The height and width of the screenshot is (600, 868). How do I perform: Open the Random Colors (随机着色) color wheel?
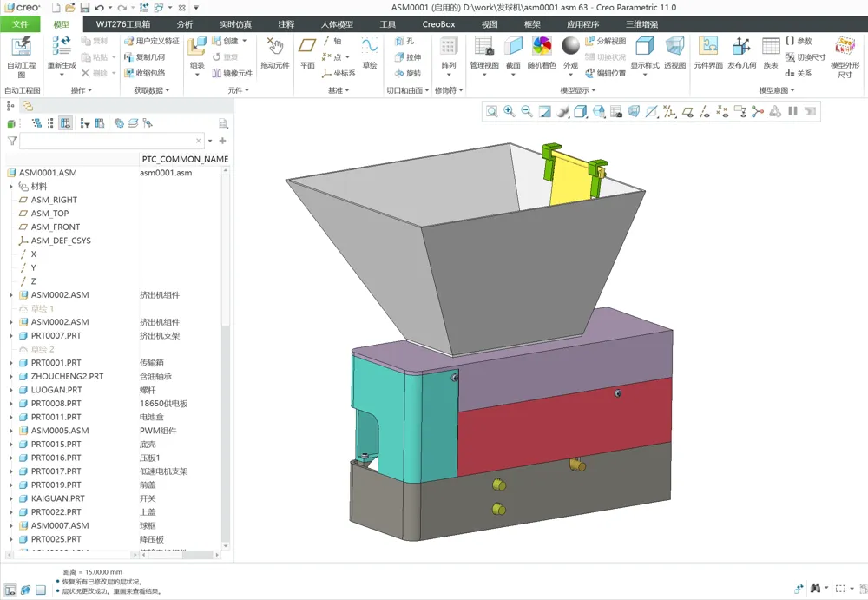coord(542,46)
